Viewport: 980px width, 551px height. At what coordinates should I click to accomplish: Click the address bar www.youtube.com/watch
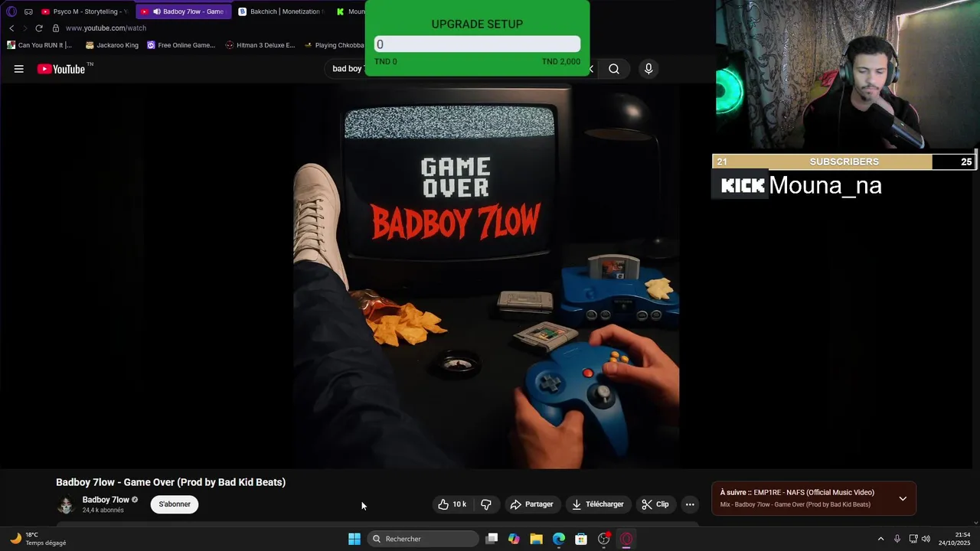pos(106,28)
